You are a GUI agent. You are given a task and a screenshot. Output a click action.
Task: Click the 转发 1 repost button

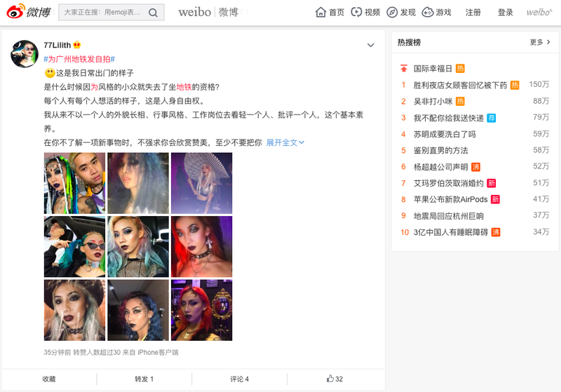144,379
